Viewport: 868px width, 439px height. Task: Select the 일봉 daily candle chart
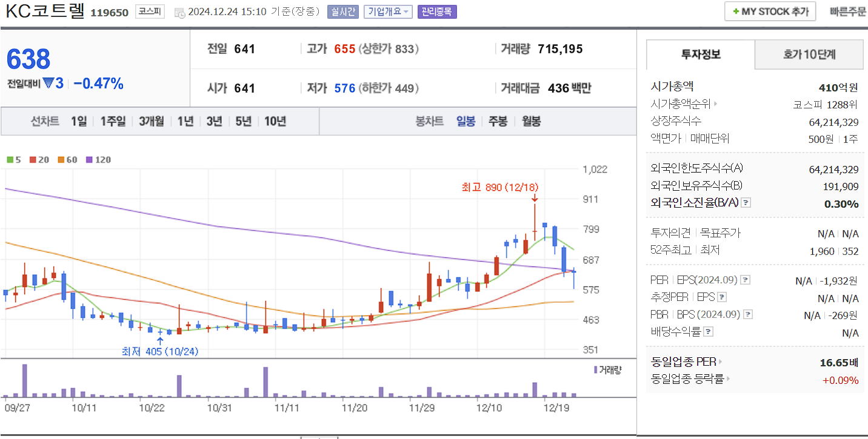[466, 121]
